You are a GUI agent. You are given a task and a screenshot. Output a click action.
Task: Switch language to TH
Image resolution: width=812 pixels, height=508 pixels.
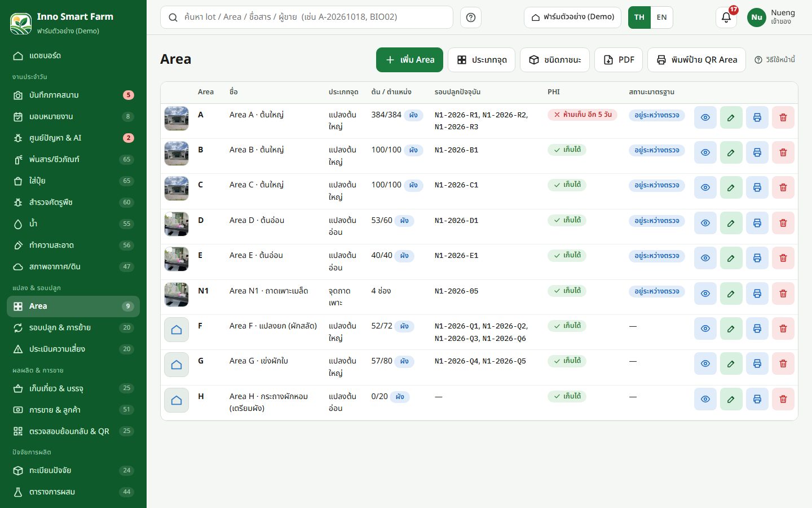639,17
